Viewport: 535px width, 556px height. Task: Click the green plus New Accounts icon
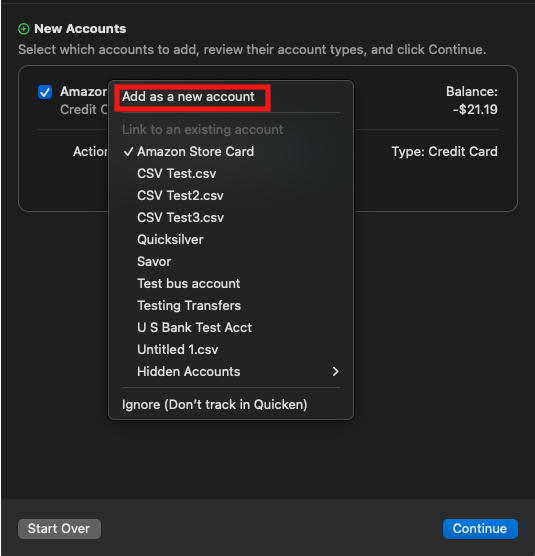pyautogui.click(x=24, y=29)
